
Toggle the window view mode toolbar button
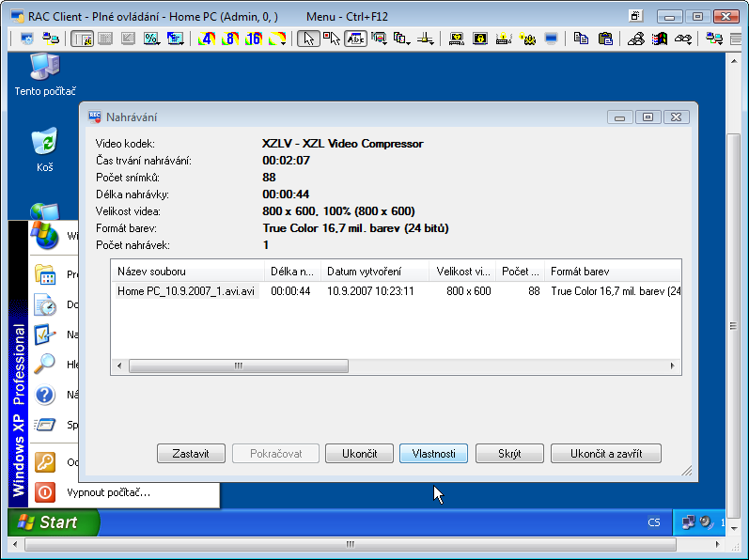[x=82, y=39]
